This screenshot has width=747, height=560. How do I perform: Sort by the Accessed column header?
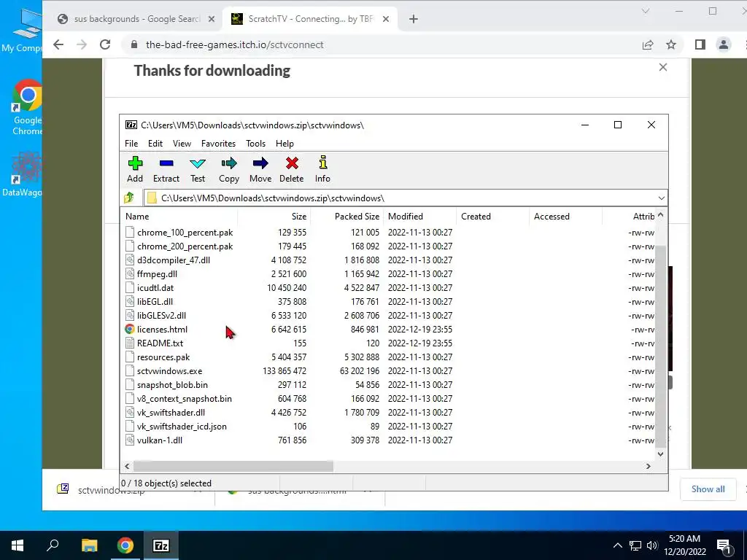(x=566, y=216)
